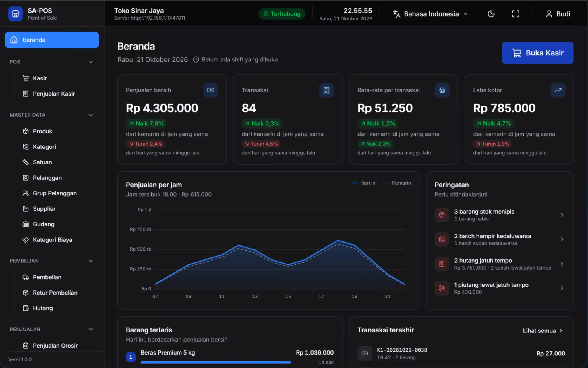Open the Bahasa Indonesia language dropdown
This screenshot has width=588, height=368.
tap(430, 14)
